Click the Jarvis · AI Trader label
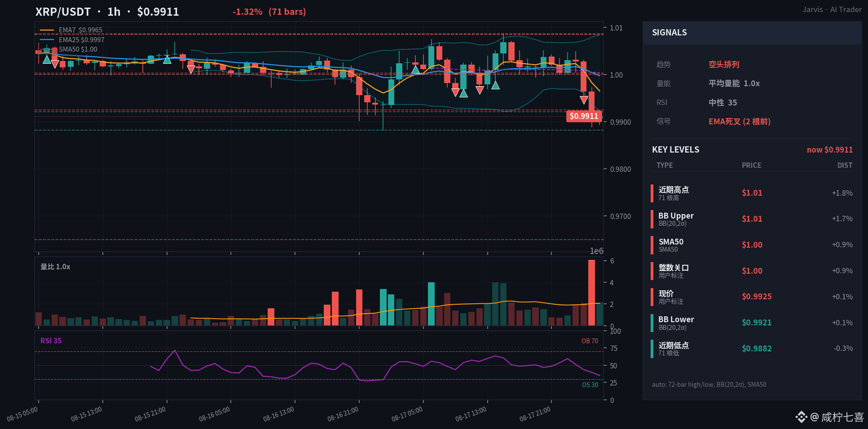 [832, 9]
